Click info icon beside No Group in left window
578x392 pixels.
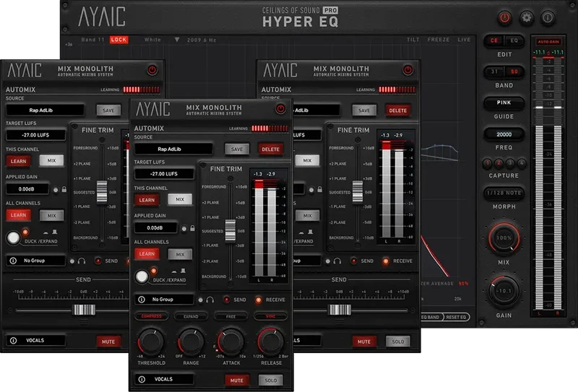pyautogui.click(x=13, y=261)
